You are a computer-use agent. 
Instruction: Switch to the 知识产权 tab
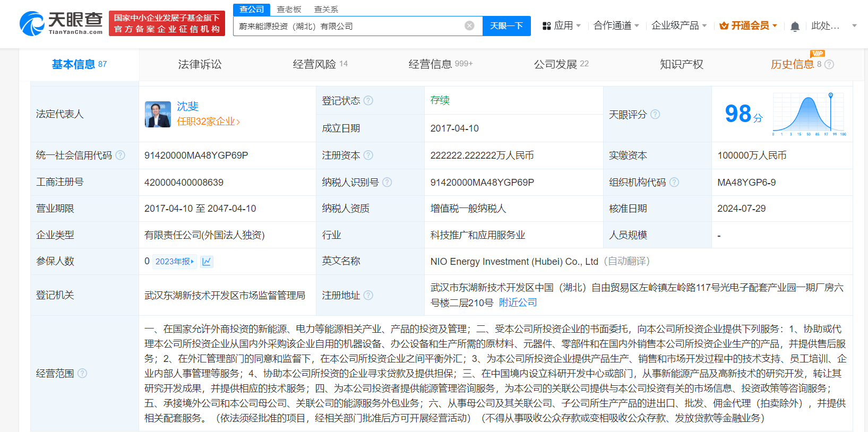click(682, 64)
